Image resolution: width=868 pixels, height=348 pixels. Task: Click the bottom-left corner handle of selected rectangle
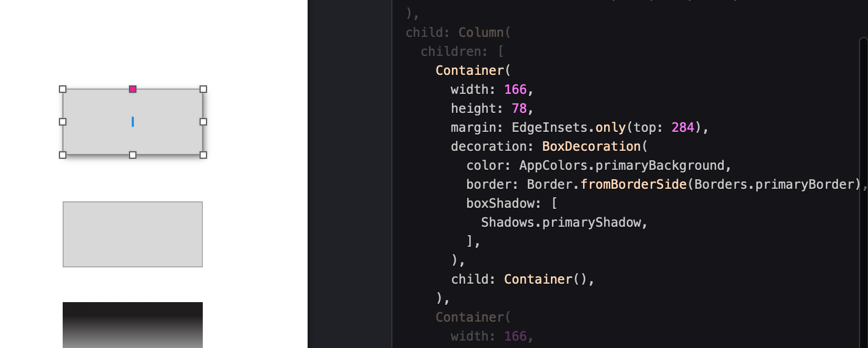(x=63, y=155)
